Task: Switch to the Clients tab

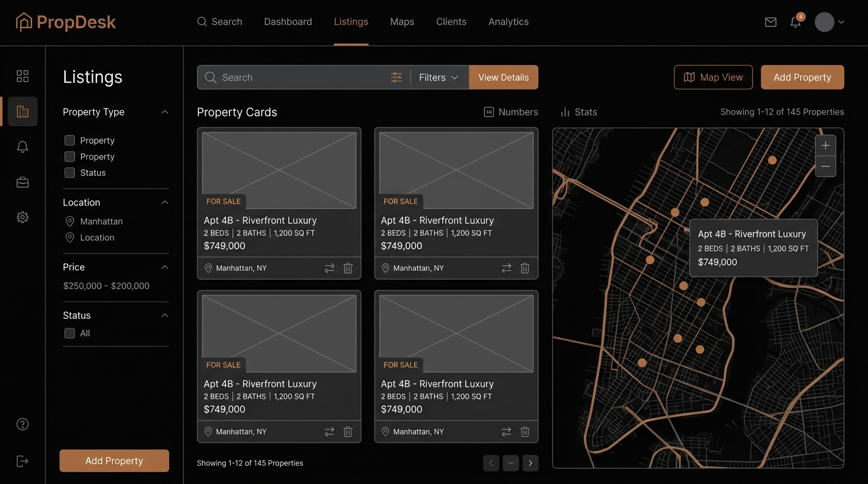Action: (452, 22)
